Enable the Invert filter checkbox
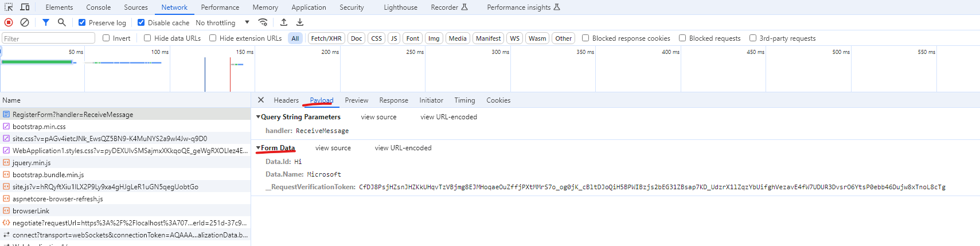This screenshot has height=246, width=980. (x=106, y=38)
